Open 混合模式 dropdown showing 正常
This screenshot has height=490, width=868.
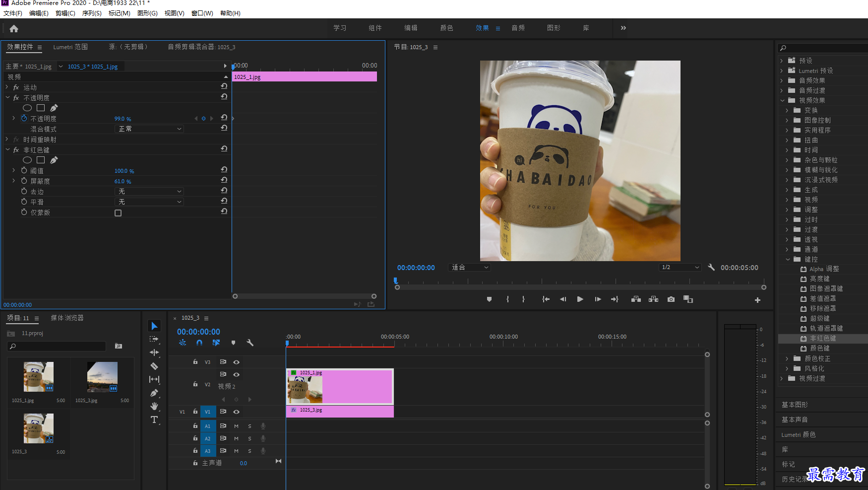coord(149,129)
